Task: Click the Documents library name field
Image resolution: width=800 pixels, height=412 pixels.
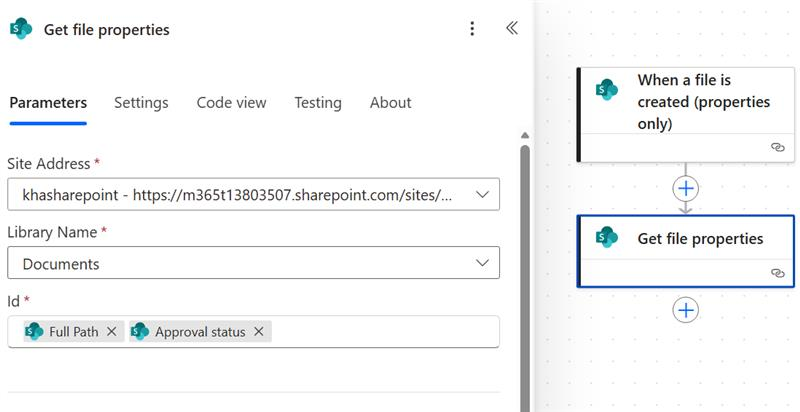Action: pos(254,263)
